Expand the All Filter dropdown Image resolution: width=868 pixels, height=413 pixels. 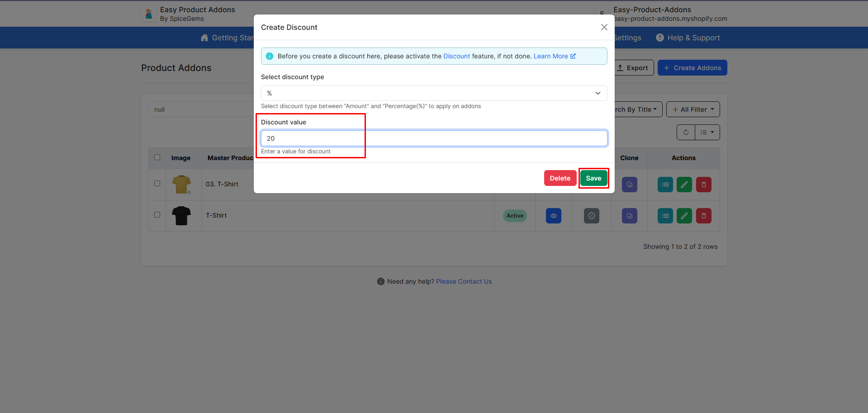pos(693,109)
